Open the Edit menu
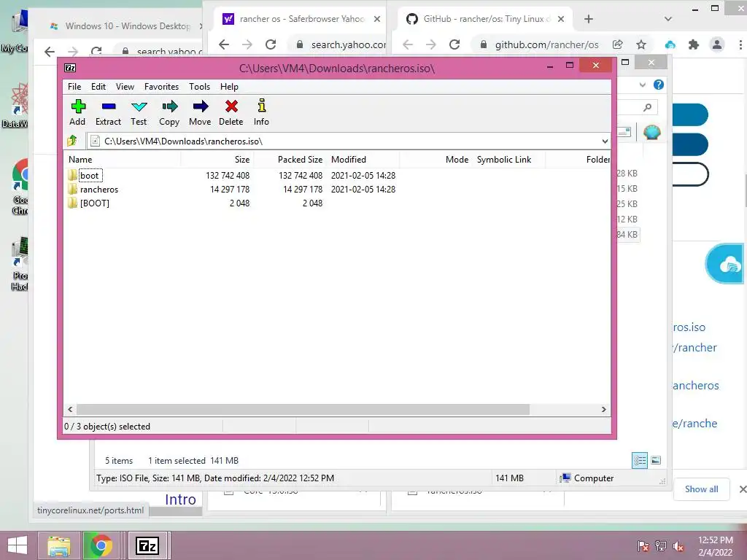This screenshot has width=747, height=560. point(98,87)
